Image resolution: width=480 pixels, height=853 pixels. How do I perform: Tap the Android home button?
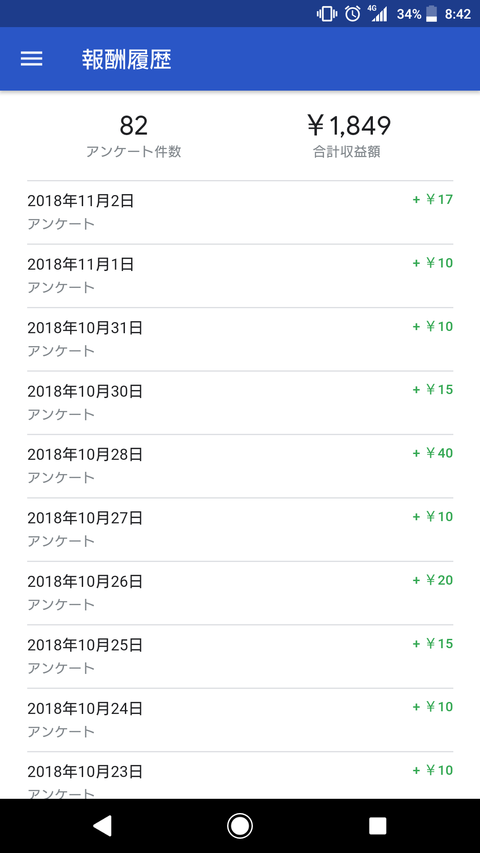tap(239, 826)
